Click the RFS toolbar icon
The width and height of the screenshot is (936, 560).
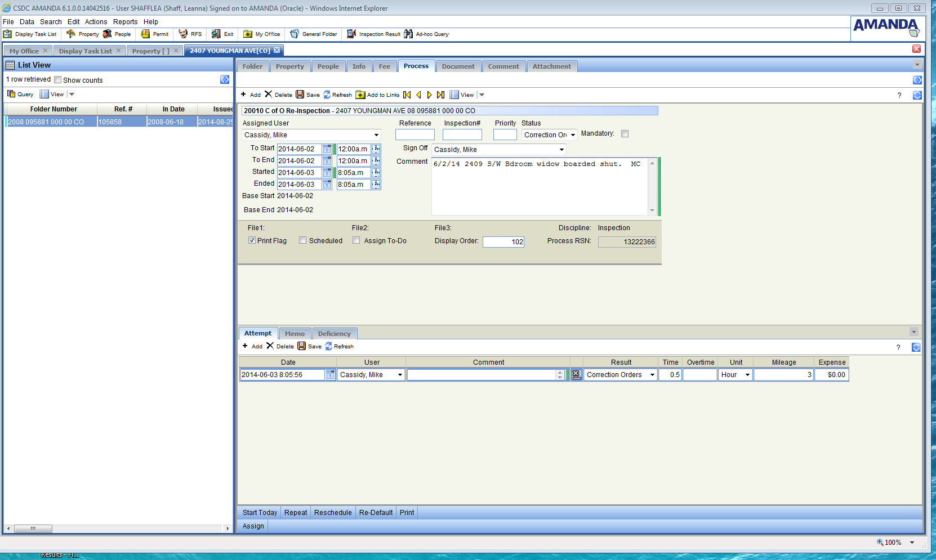(183, 34)
